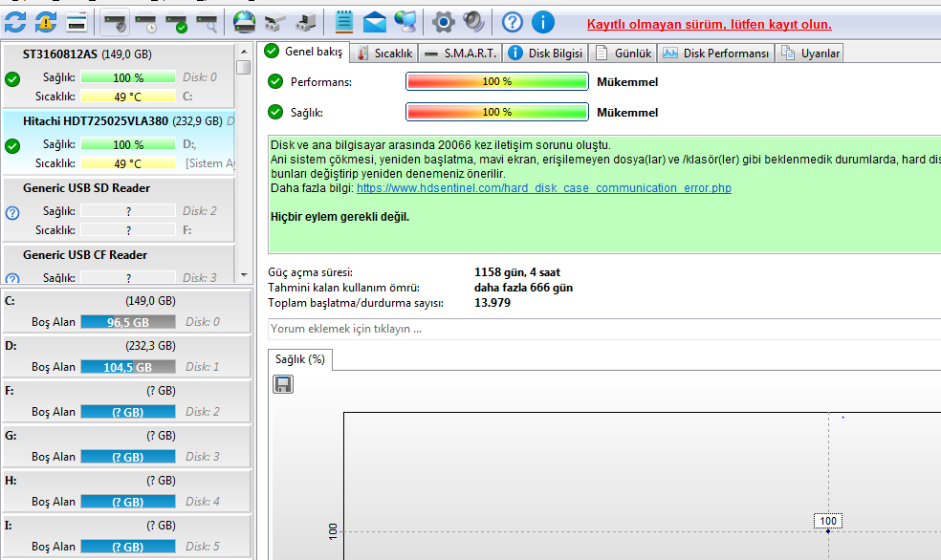The height and width of the screenshot is (560, 941).
Task: Click the green check beside Sağlık in overview
Action: (x=275, y=112)
